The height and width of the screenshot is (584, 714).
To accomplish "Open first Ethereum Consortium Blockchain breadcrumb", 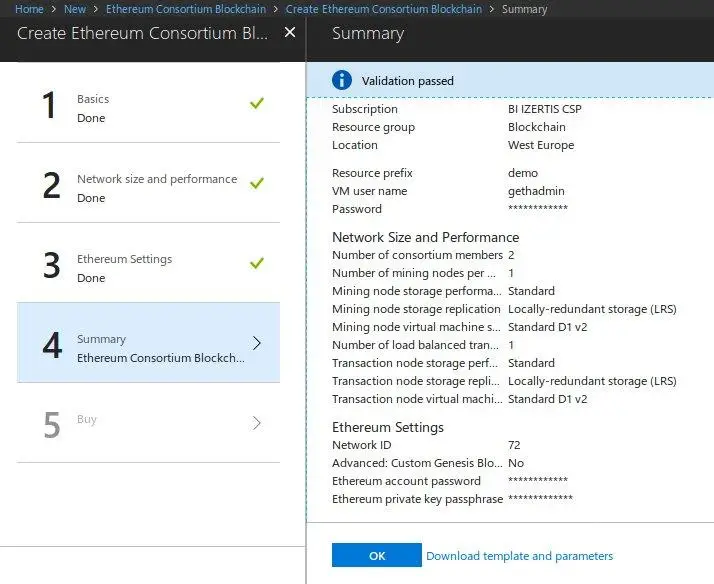I will pyautogui.click(x=185, y=9).
